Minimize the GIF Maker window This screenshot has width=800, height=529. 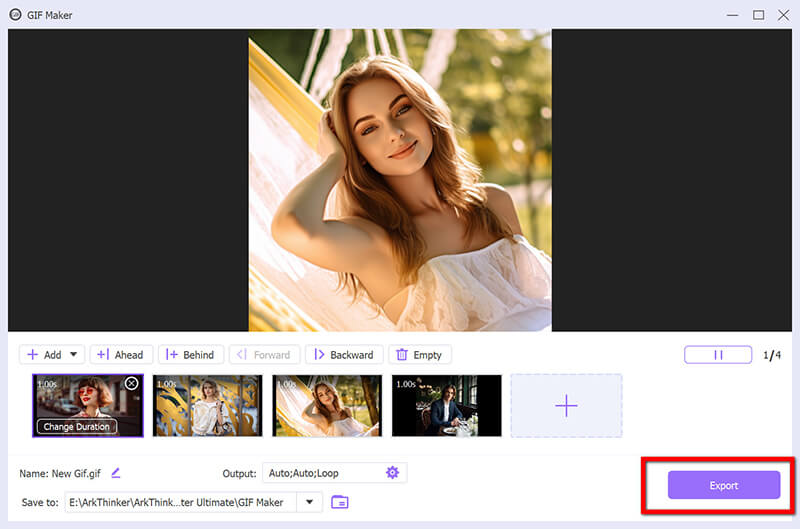click(x=733, y=15)
